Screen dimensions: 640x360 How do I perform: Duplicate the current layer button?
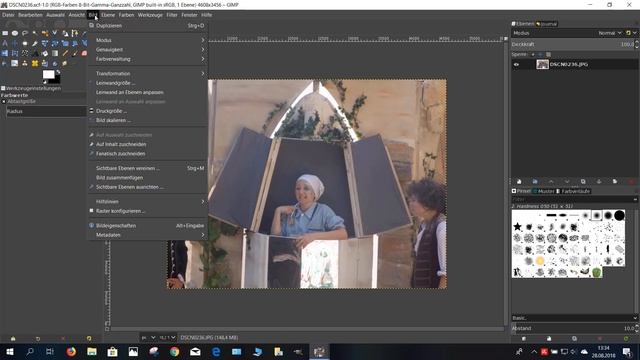[583, 181]
